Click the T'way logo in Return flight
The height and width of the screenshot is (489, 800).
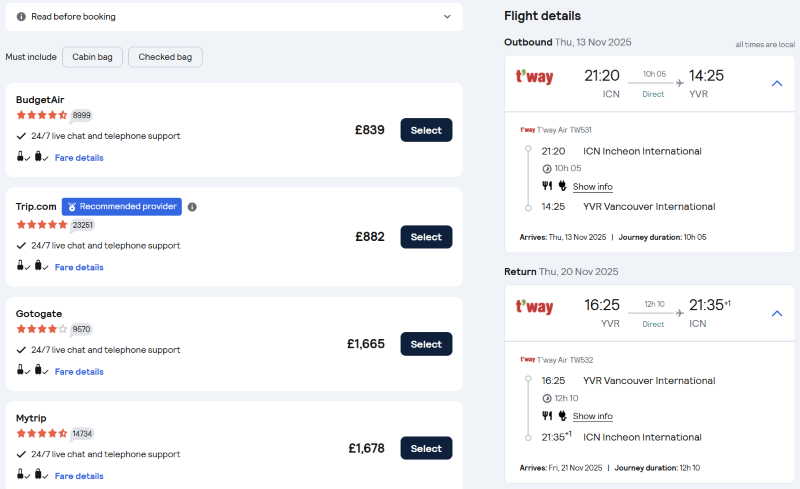click(x=534, y=307)
